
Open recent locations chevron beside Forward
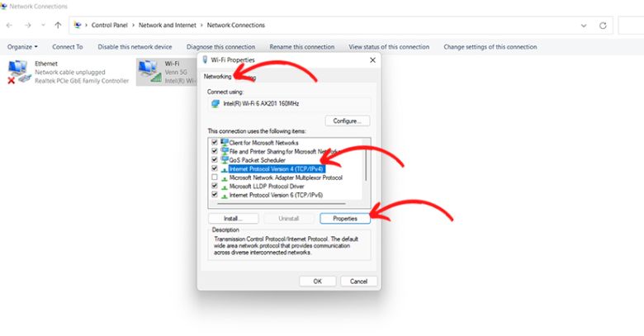[43, 25]
